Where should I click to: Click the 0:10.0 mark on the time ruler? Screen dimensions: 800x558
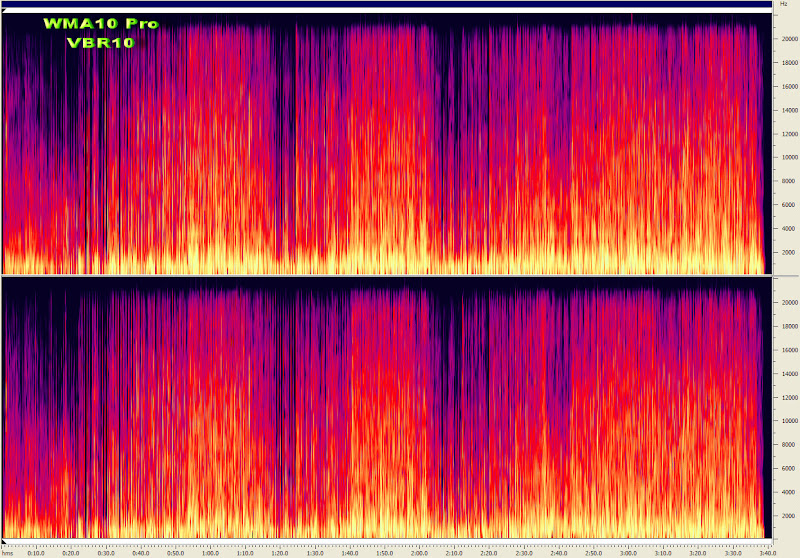(x=36, y=551)
